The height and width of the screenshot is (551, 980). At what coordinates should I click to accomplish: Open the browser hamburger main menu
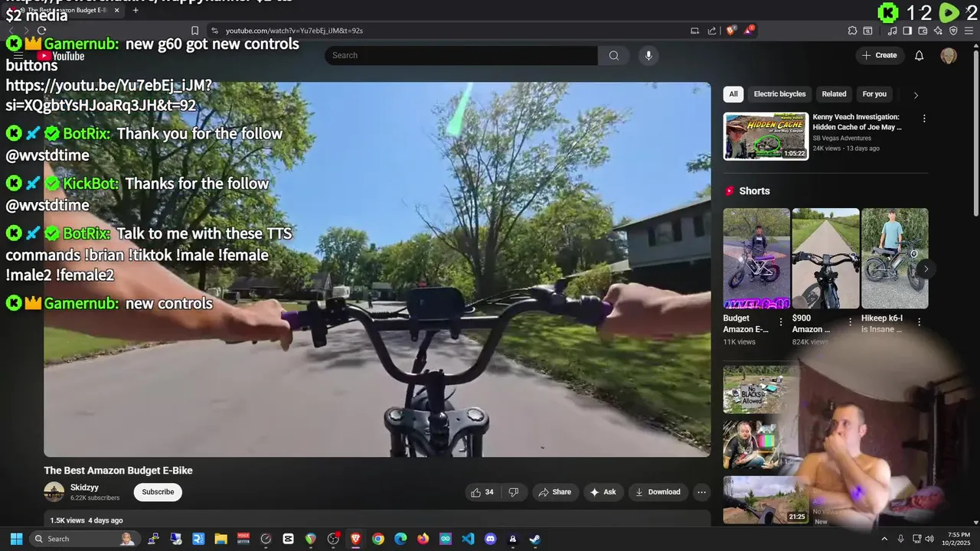(x=969, y=31)
